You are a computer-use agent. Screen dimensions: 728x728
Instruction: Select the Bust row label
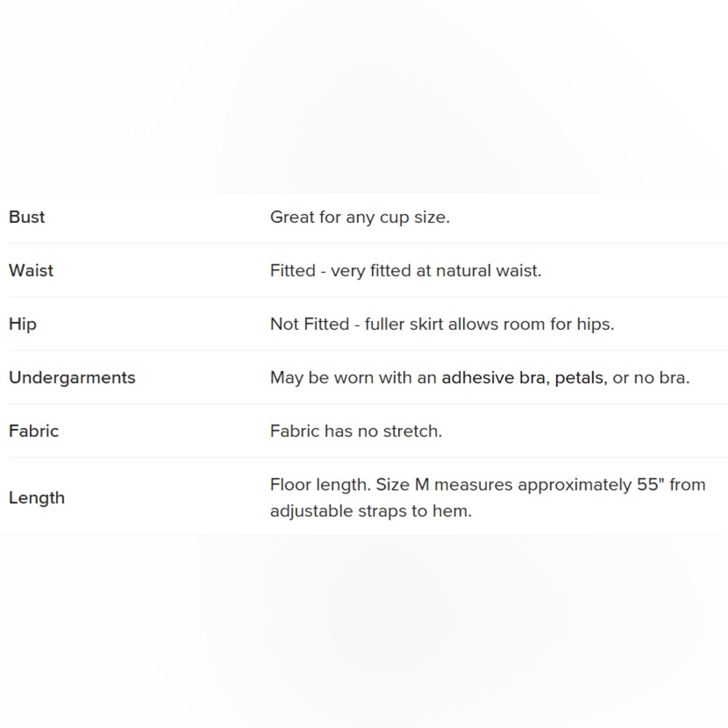pos(27,217)
